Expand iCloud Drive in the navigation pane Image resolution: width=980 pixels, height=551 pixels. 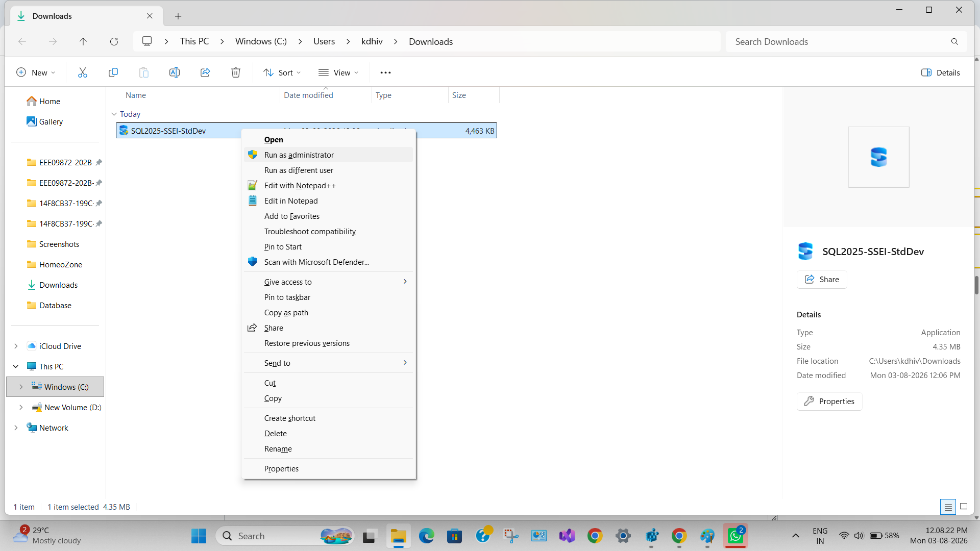click(16, 346)
